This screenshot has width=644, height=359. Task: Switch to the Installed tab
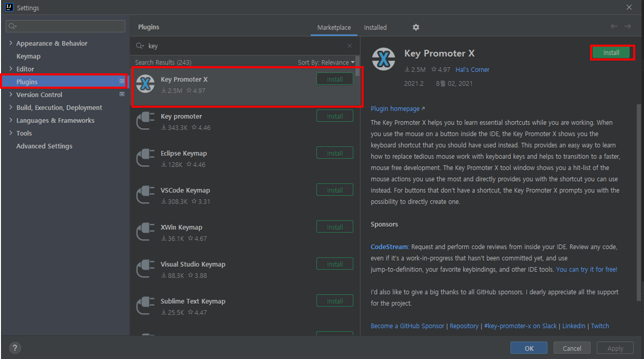click(x=375, y=27)
